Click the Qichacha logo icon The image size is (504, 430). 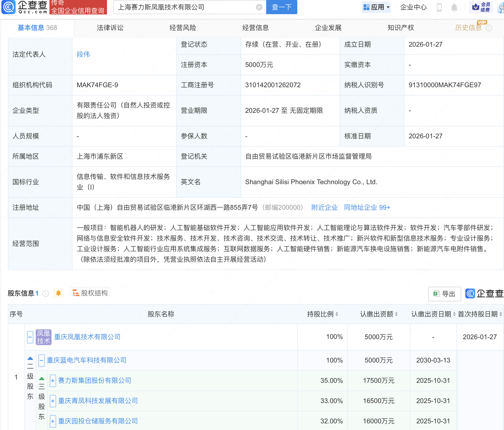(x=9, y=7)
